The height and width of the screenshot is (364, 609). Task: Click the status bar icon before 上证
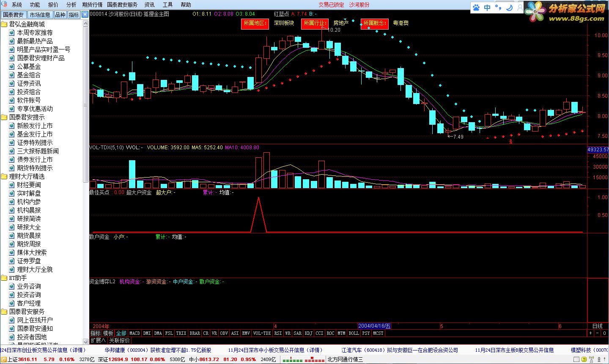[x=4, y=359]
